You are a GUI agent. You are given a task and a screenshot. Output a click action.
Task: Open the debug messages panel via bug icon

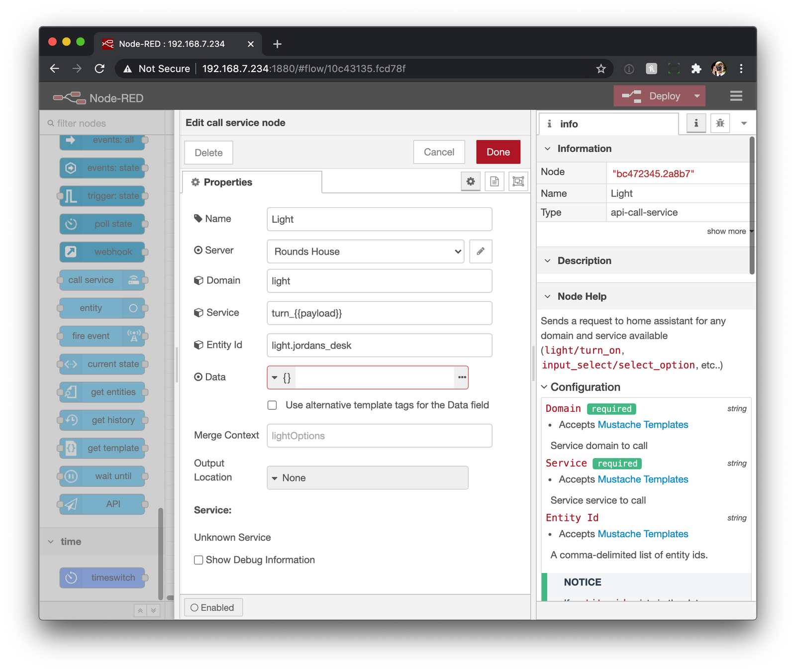[x=720, y=123]
